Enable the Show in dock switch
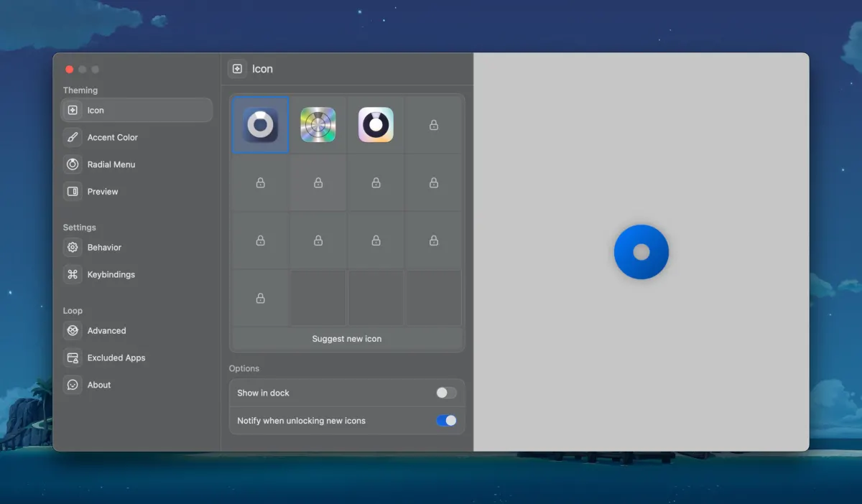Image resolution: width=862 pixels, height=504 pixels. 446,393
